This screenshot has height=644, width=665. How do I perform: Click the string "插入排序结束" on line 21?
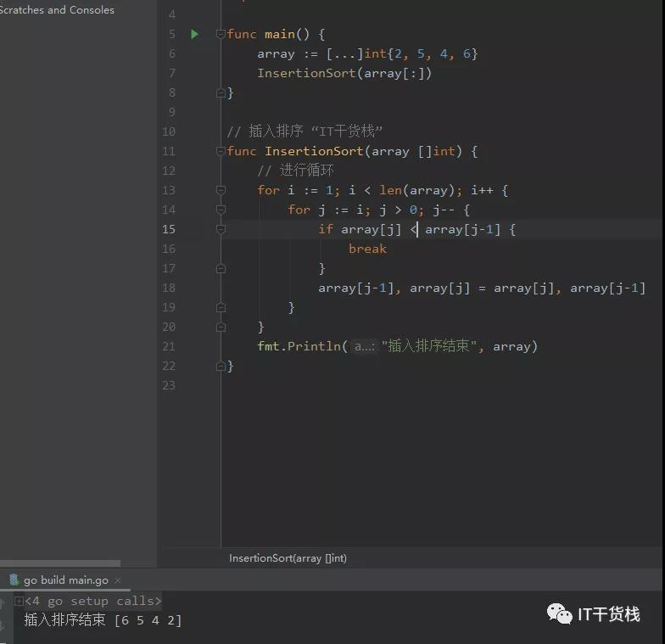(429, 346)
